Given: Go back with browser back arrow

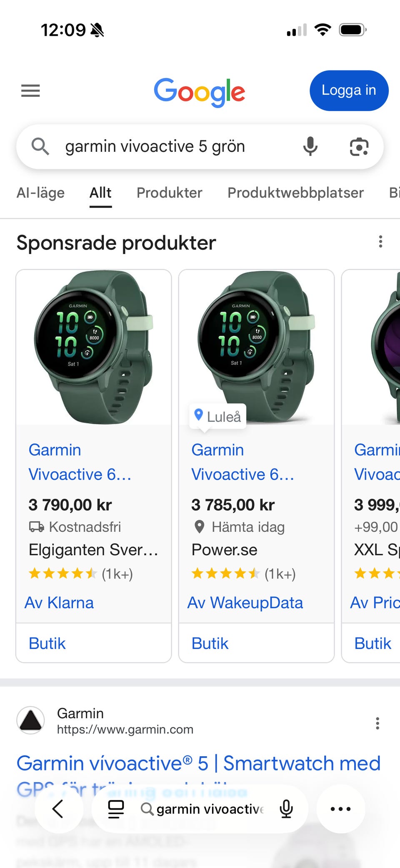Looking at the screenshot, I should pyautogui.click(x=58, y=809).
